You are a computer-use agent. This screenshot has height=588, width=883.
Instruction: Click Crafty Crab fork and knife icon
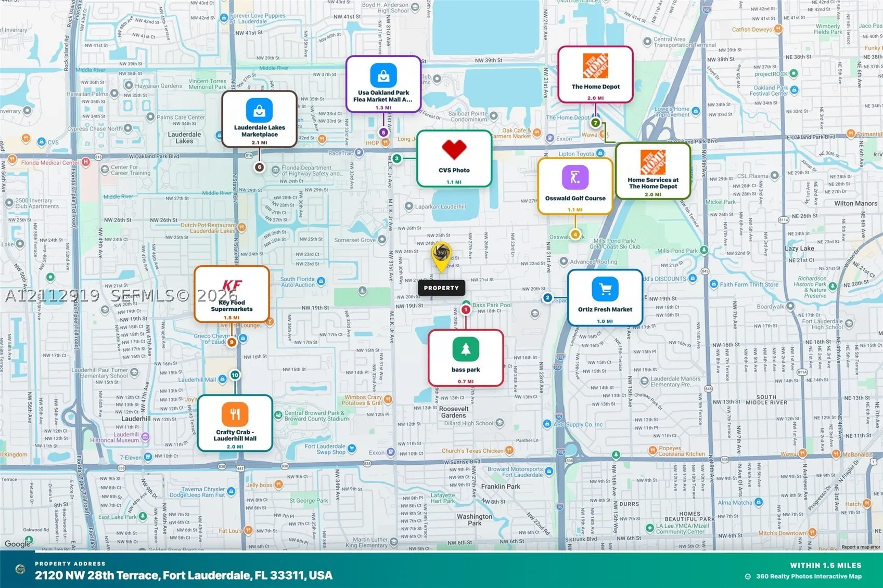[235, 414]
